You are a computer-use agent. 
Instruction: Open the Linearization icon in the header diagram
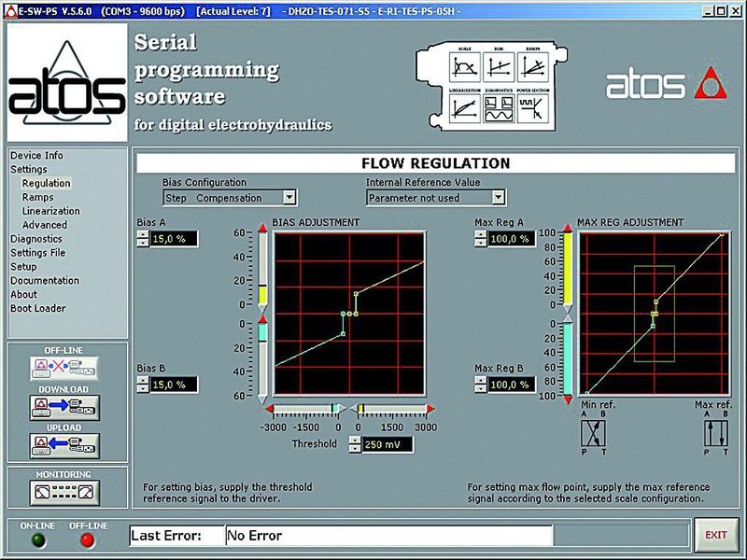(464, 108)
